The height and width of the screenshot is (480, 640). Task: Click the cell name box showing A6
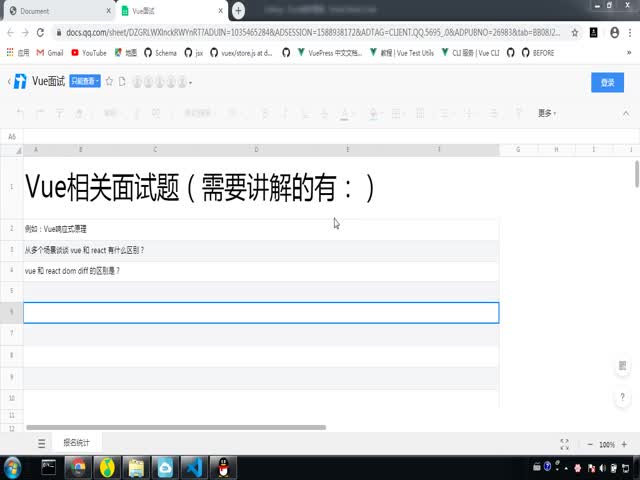[x=12, y=137]
